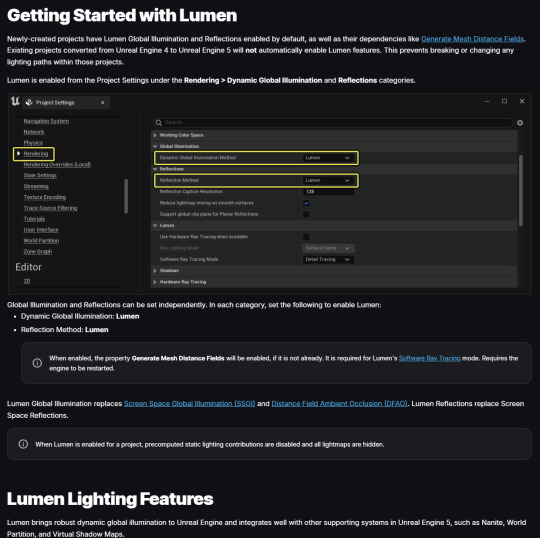The image size is (540, 538).
Task: Toggle Reduce lightmap mixing on smooth surfaces checkbox
Action: [306, 203]
